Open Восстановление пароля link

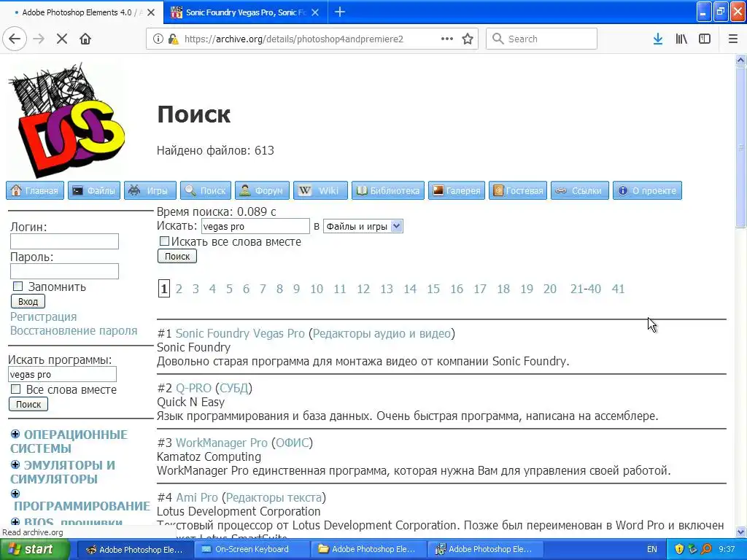pyautogui.click(x=74, y=330)
